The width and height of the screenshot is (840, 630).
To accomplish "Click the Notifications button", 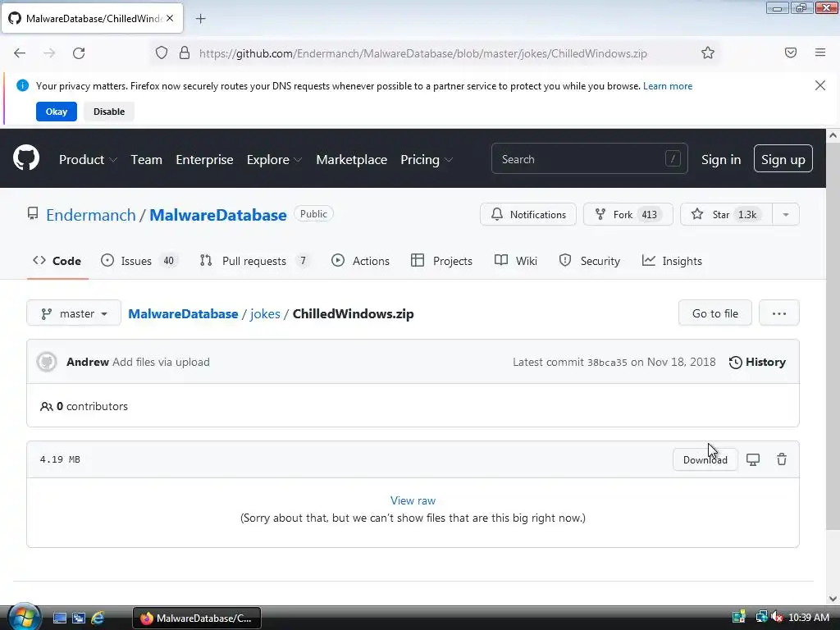I will click(528, 214).
